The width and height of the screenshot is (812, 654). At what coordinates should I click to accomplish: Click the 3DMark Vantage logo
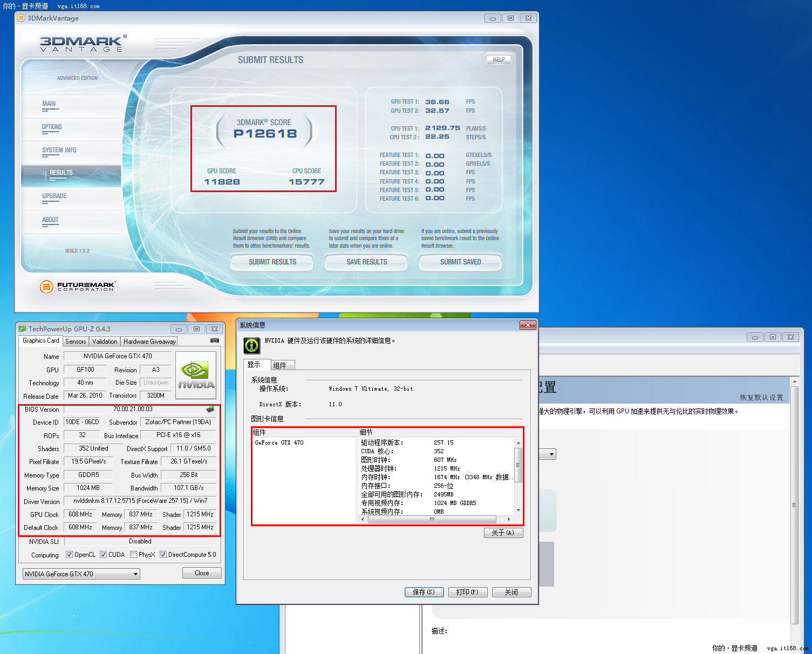(x=83, y=43)
